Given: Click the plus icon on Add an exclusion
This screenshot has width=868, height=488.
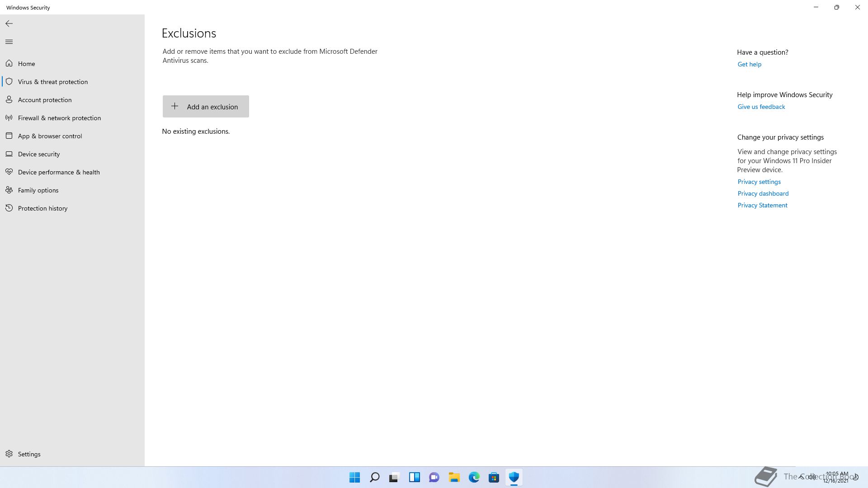Looking at the screenshot, I should [175, 106].
